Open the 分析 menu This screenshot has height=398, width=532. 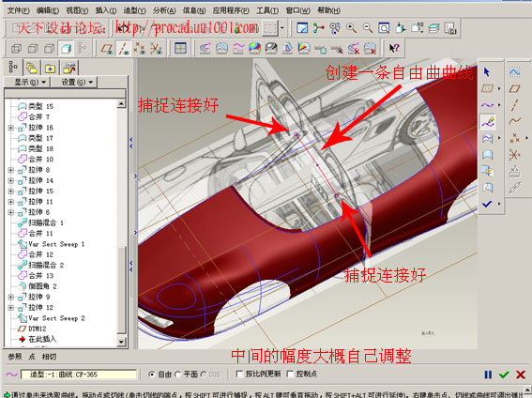(164, 10)
